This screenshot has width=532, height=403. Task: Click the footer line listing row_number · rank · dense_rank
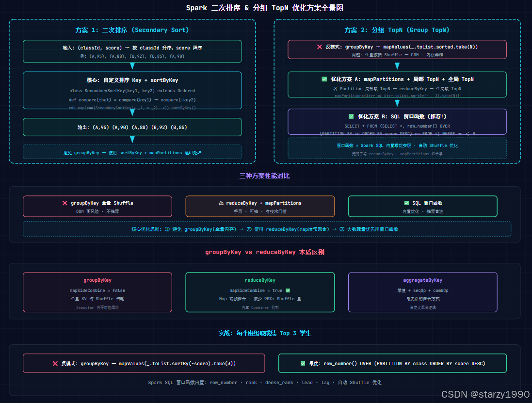(x=265, y=382)
